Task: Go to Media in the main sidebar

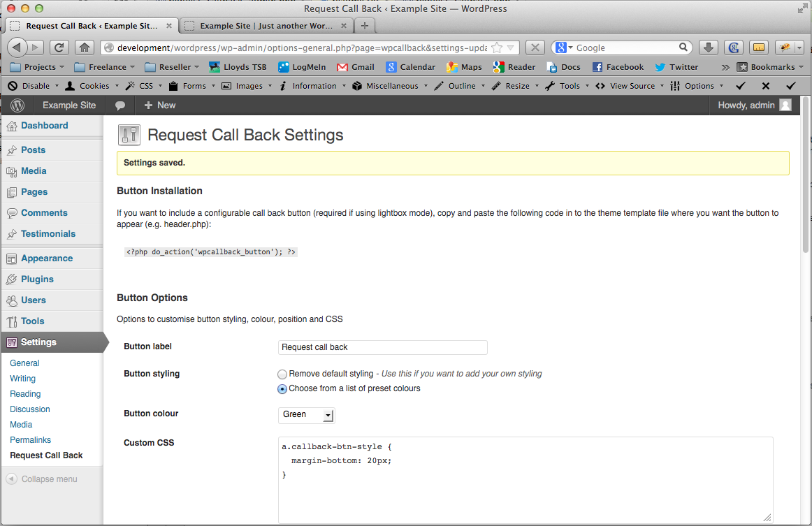Action: pyautogui.click(x=34, y=171)
